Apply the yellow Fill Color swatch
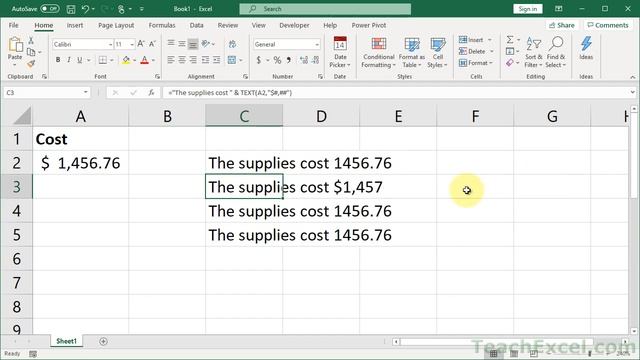Image resolution: width=640 pixels, height=360 pixels. pos(126,60)
